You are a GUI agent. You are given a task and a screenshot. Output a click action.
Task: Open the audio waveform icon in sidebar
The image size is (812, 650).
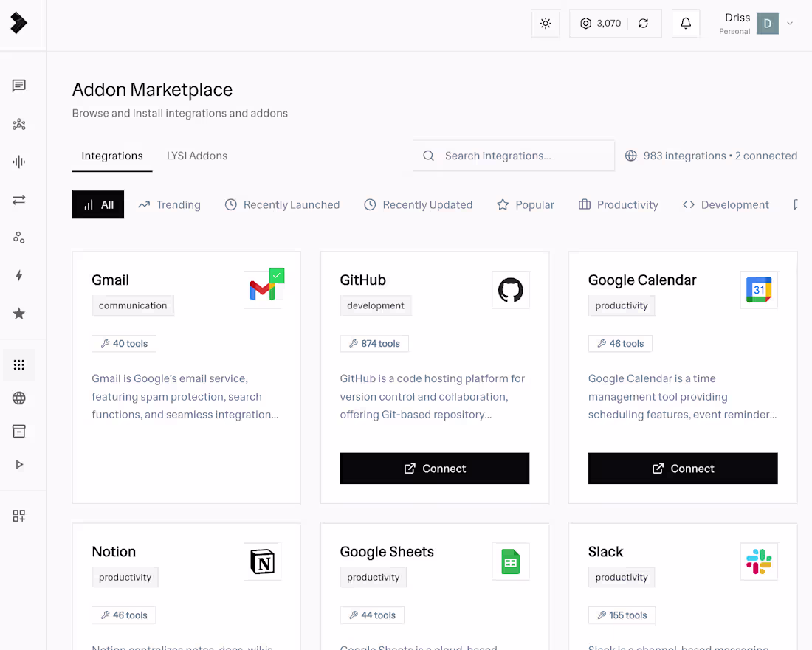(19, 162)
